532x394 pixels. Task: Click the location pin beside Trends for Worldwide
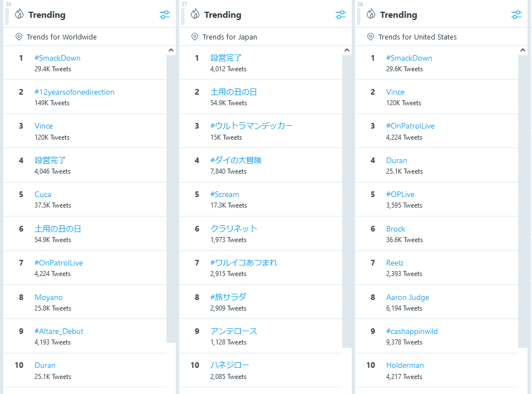pos(19,37)
